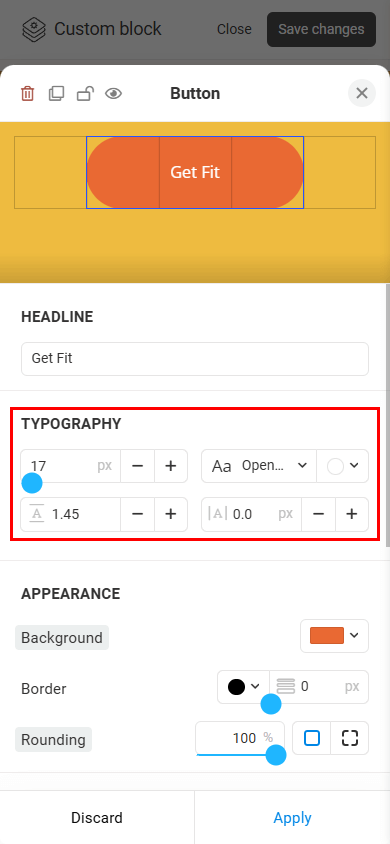Click the Custom block layers icon
The width and height of the screenshot is (390, 844).
[34, 29]
